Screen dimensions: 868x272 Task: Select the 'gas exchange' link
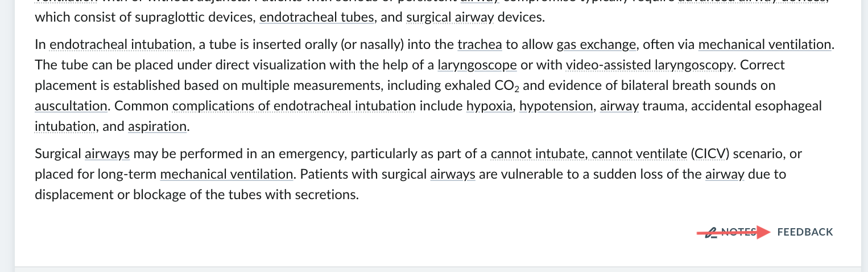(x=596, y=44)
